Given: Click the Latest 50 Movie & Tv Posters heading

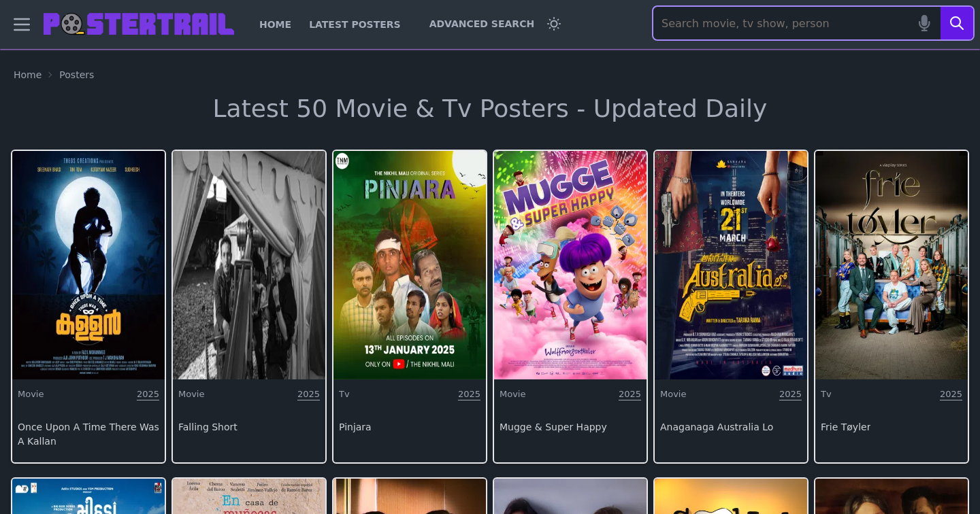Looking at the screenshot, I should (490, 109).
